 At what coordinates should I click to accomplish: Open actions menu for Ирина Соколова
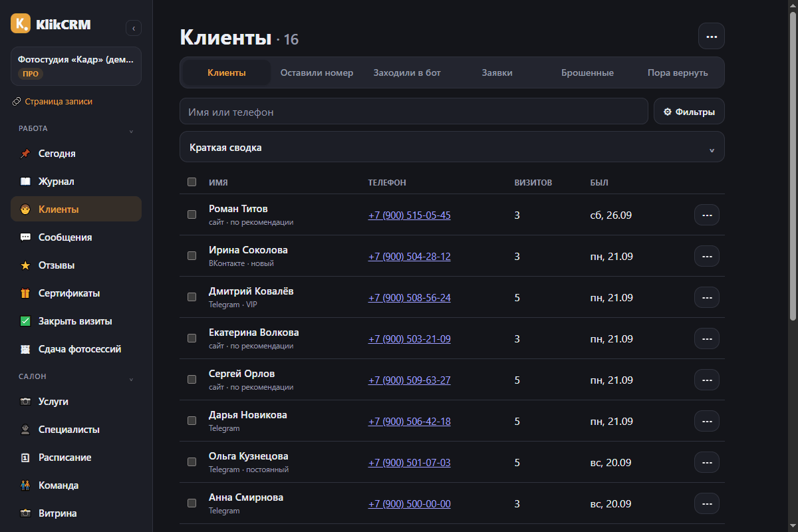[707, 257]
